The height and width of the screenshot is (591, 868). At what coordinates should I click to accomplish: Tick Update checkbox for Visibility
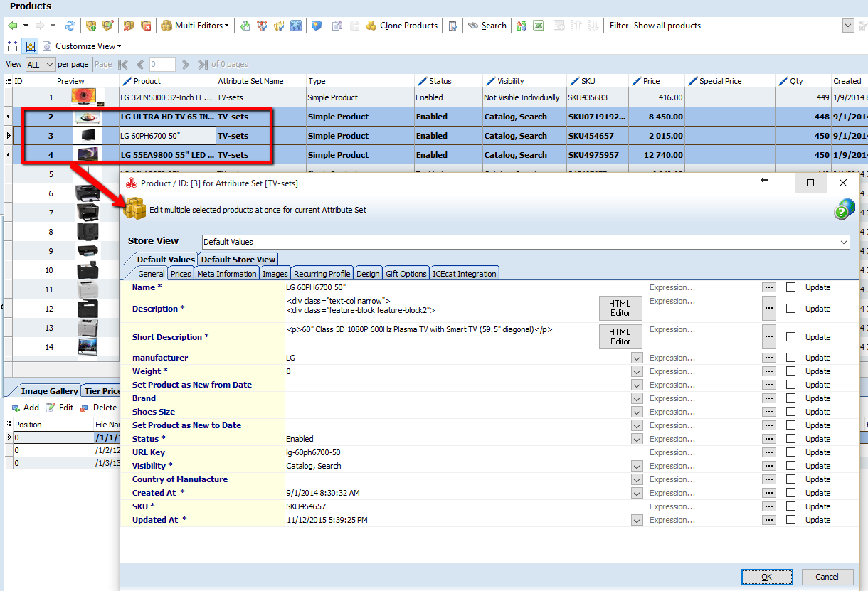click(x=791, y=466)
